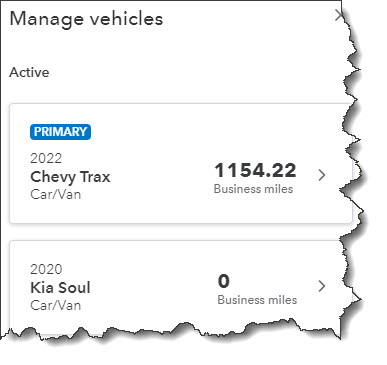
Task: Select the Kia Soul vehicle name
Action: tap(60, 287)
